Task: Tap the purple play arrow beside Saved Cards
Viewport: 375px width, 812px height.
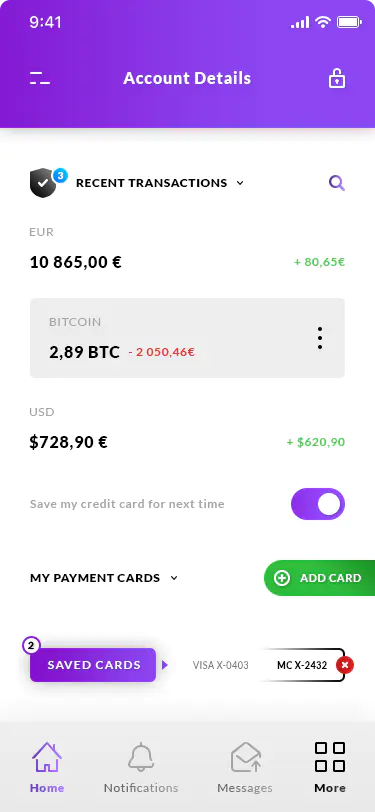Action: coord(165,665)
